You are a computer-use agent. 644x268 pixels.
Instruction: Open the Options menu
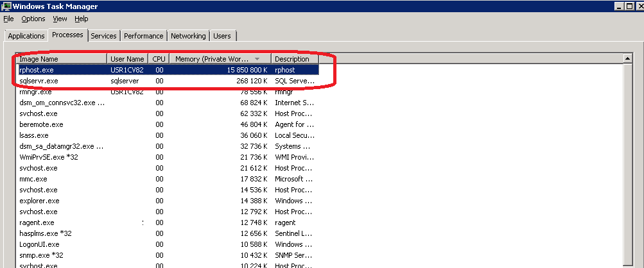(33, 19)
